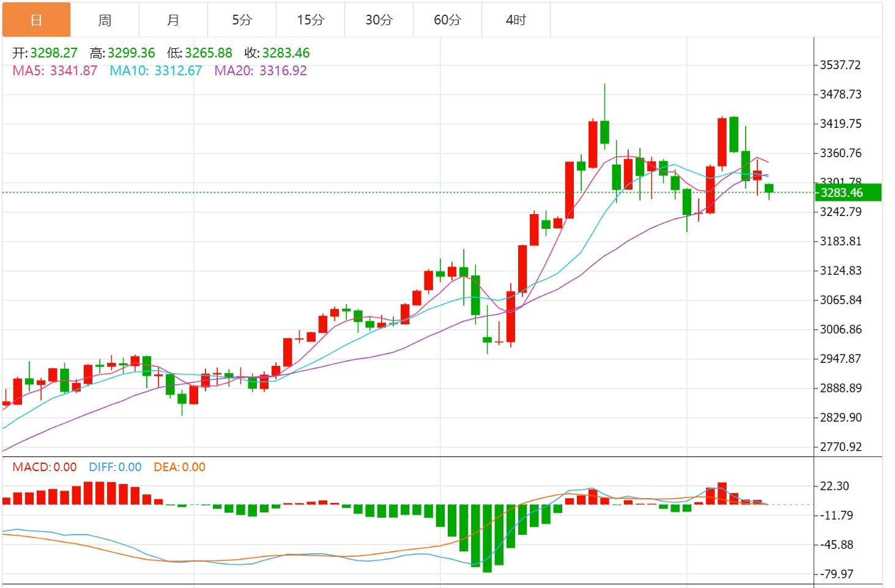Open the 5分 chart tab
The width and height of the screenshot is (895, 588).
point(242,20)
